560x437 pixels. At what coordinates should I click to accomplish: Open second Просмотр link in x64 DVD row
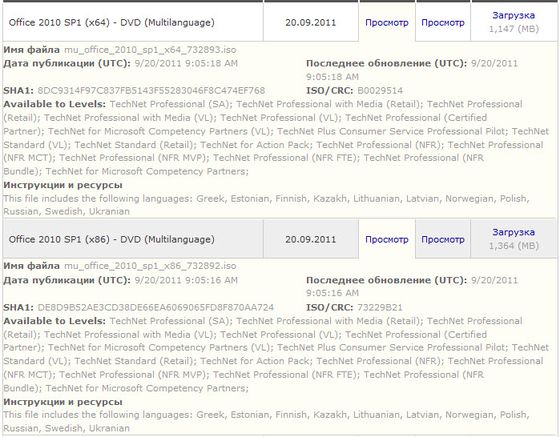coord(443,23)
